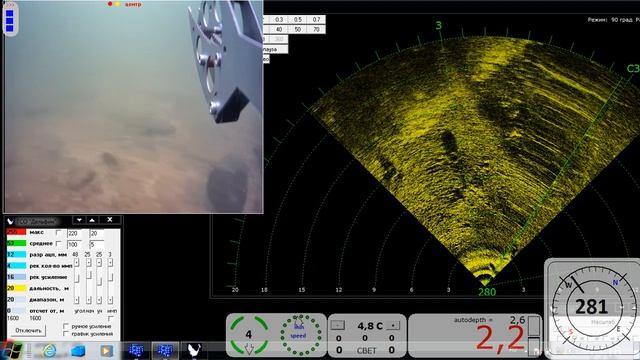
Task: Select the 50 range button
Action: coord(298,29)
